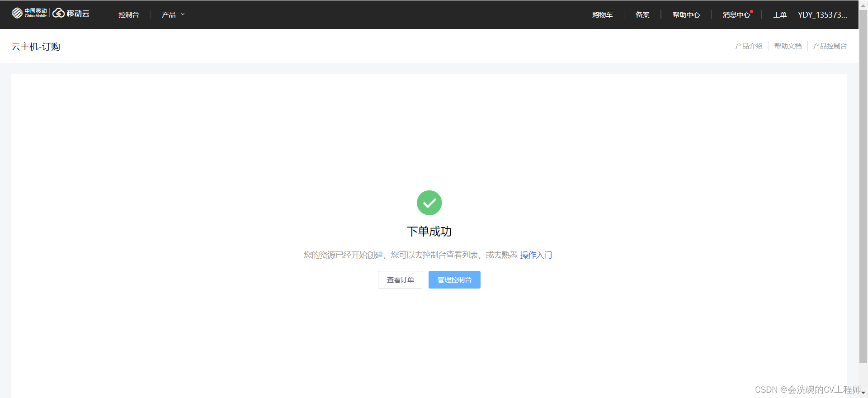Open the 产品控制台 link
Screen dimensions: 868x398
[x=830, y=46]
